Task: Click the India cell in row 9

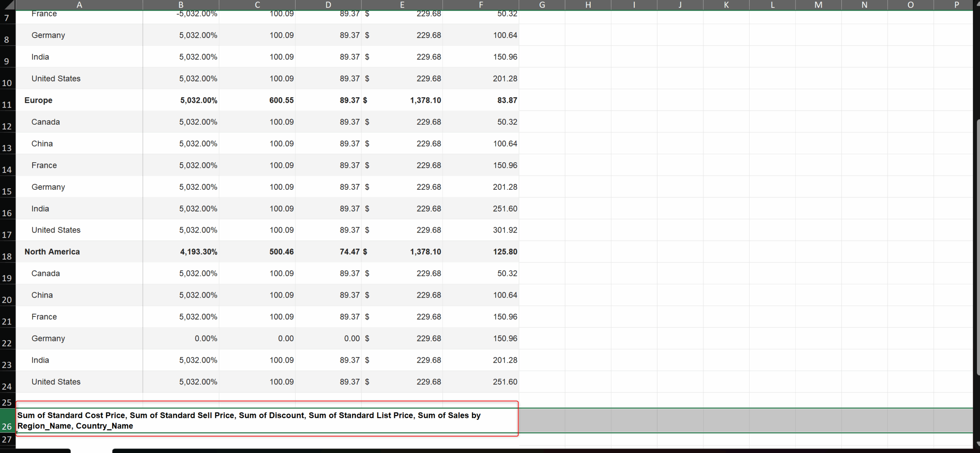Action: tap(40, 57)
